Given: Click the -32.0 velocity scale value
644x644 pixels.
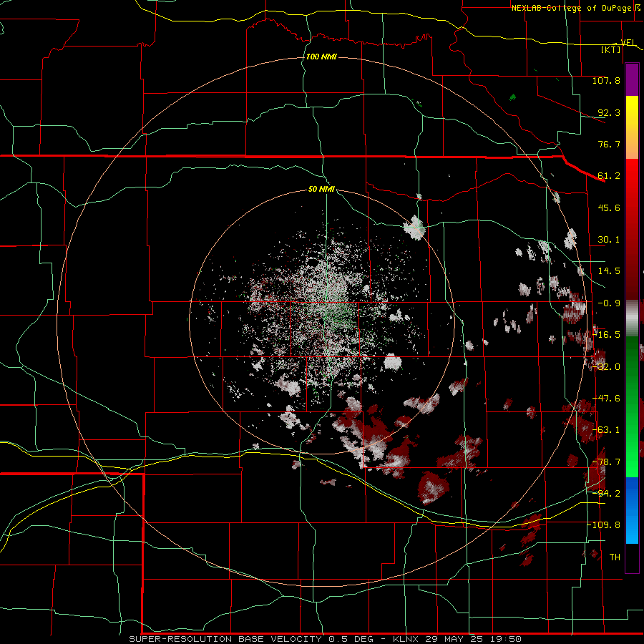Looking at the screenshot, I should tap(606, 367).
